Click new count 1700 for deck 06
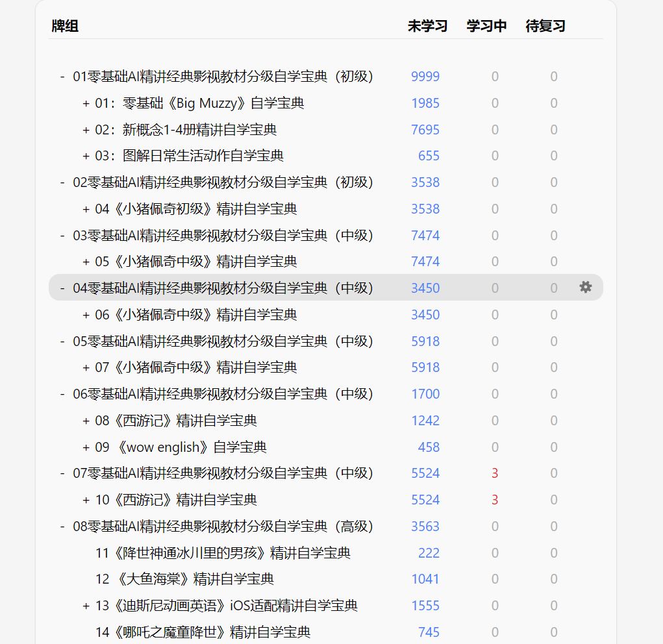Screen dimensions: 663x644 tap(425, 394)
